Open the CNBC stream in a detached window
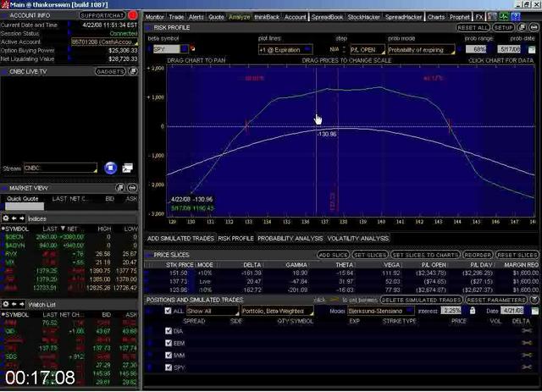This screenshot has height=392, width=542. (x=128, y=168)
